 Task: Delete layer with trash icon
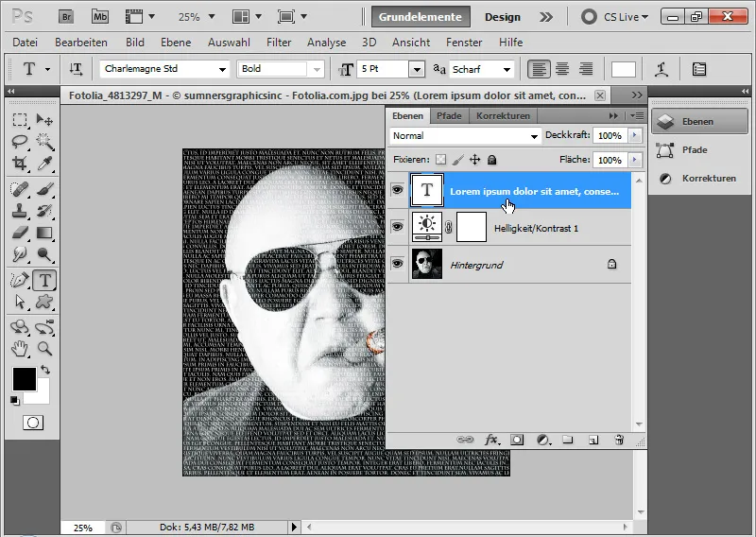619,440
